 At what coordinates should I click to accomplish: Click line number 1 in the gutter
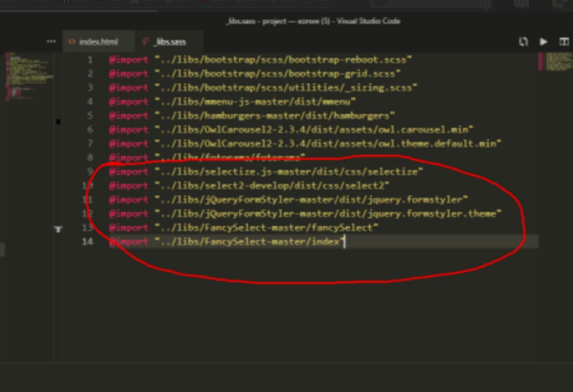[x=90, y=60]
